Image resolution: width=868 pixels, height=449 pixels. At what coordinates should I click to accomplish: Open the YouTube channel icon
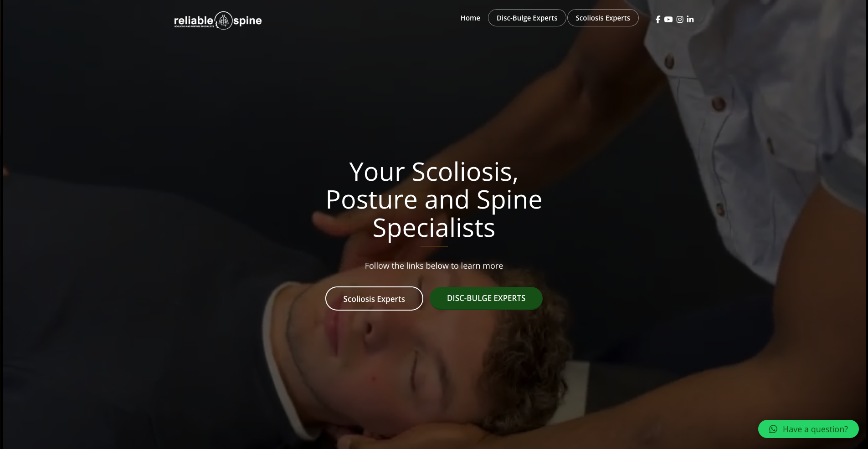tap(668, 19)
